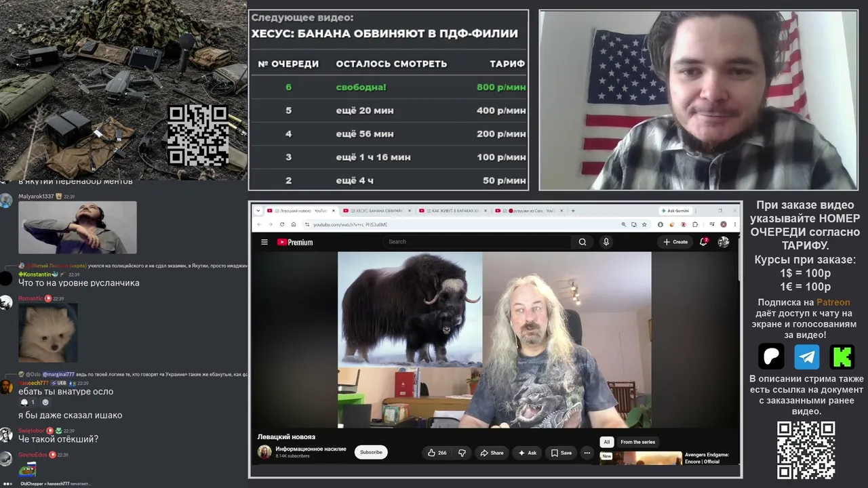Open YouTube notifications bell
This screenshot has height=488, width=868.
[x=704, y=242]
